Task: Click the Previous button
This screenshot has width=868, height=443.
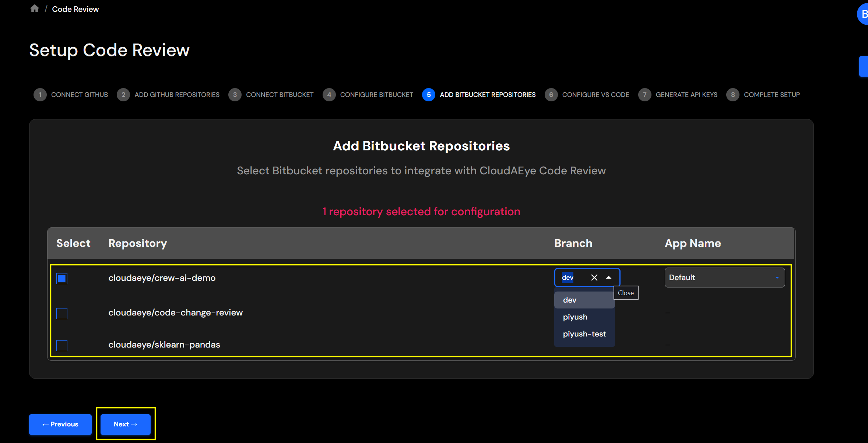Action: (60, 424)
